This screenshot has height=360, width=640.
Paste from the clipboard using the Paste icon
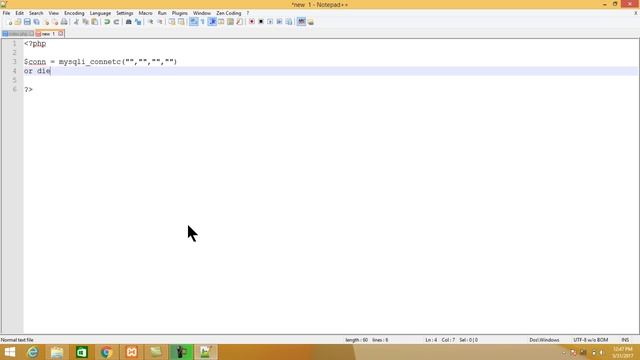click(94, 22)
